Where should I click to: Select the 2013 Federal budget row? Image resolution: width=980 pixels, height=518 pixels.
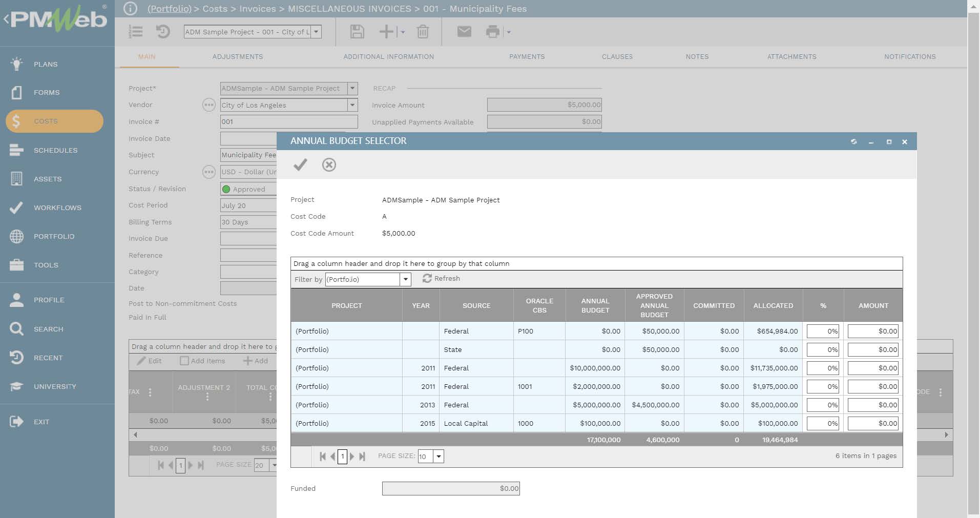pyautogui.click(x=597, y=405)
